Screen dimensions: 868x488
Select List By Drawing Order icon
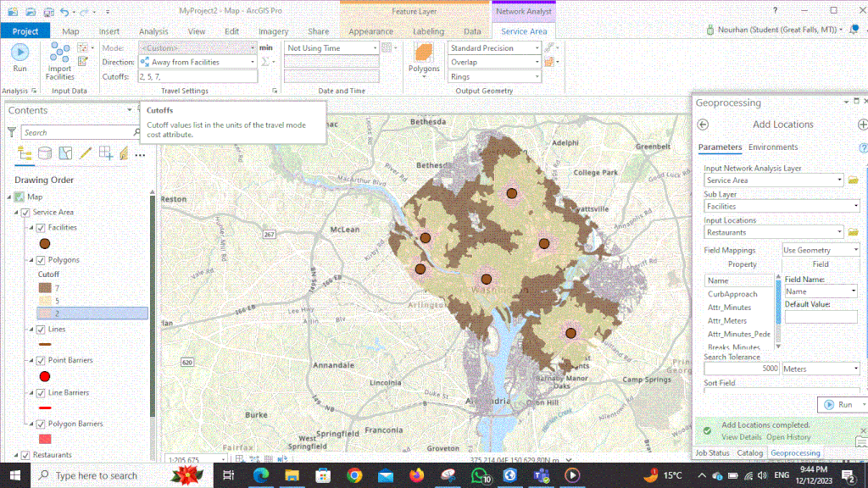tap(25, 153)
